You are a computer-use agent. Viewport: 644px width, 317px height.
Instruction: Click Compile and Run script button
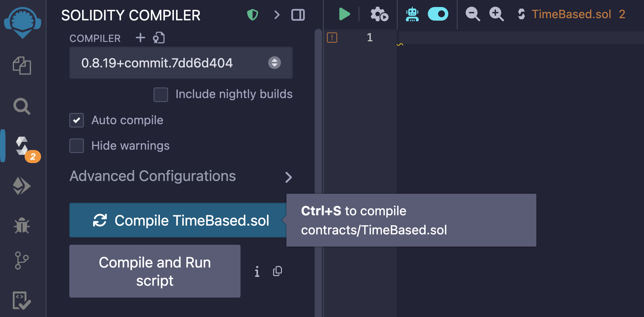click(x=155, y=271)
